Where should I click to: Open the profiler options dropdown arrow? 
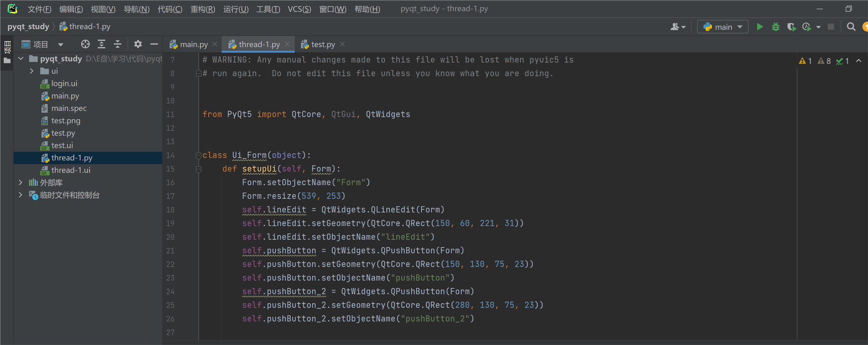[x=818, y=27]
